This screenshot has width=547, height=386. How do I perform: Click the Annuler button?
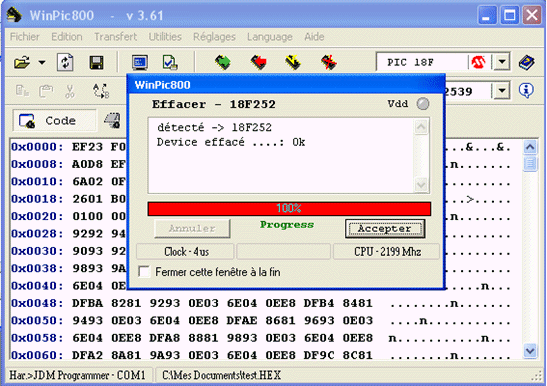point(192,229)
